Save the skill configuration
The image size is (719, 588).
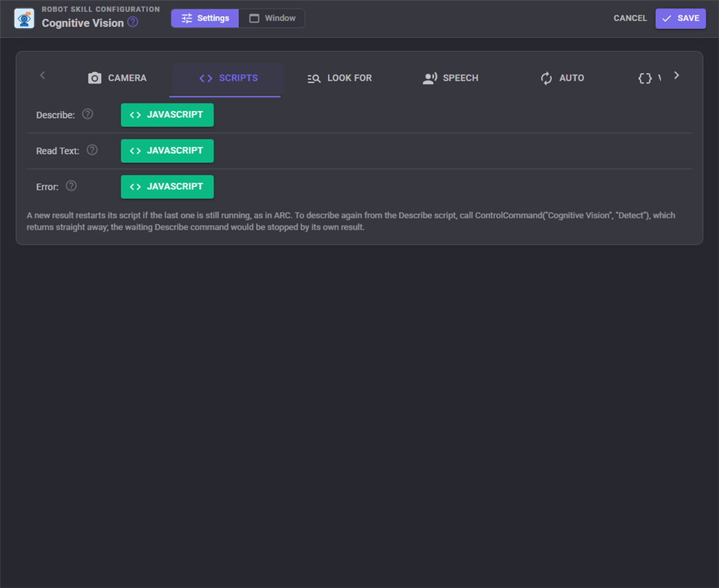680,18
